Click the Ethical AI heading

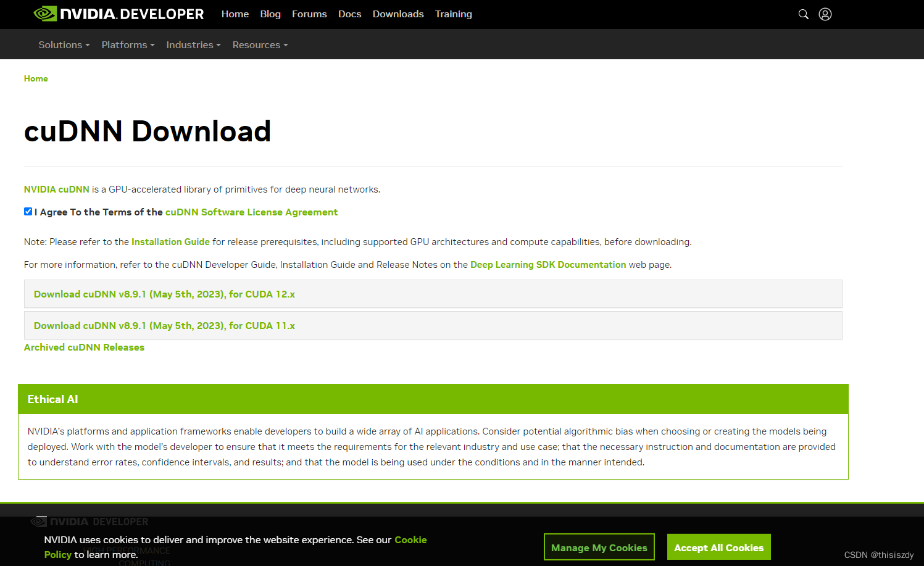coord(53,399)
